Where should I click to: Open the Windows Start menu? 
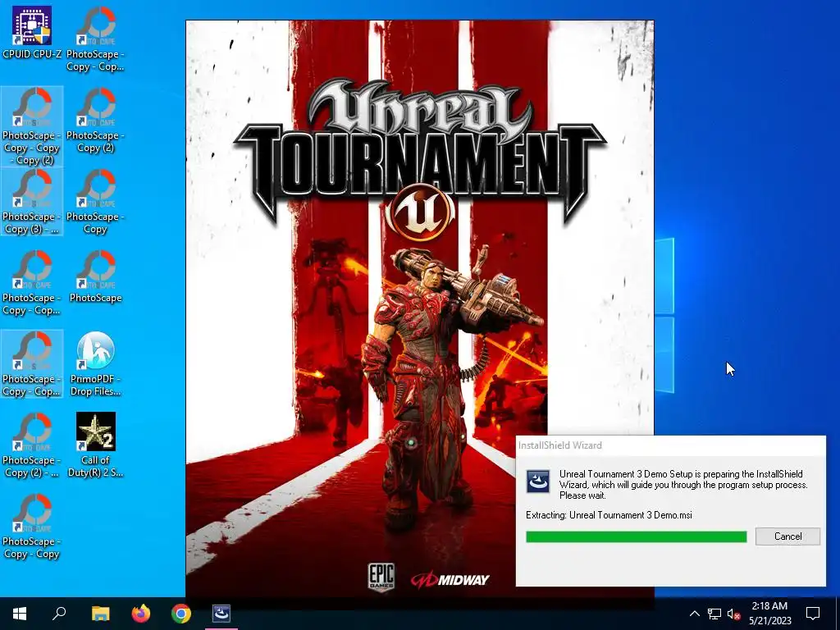point(20,614)
